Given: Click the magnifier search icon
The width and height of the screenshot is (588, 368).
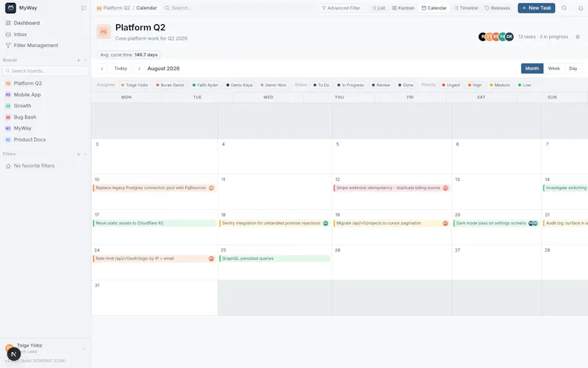Looking at the screenshot, I should pyautogui.click(x=564, y=8).
